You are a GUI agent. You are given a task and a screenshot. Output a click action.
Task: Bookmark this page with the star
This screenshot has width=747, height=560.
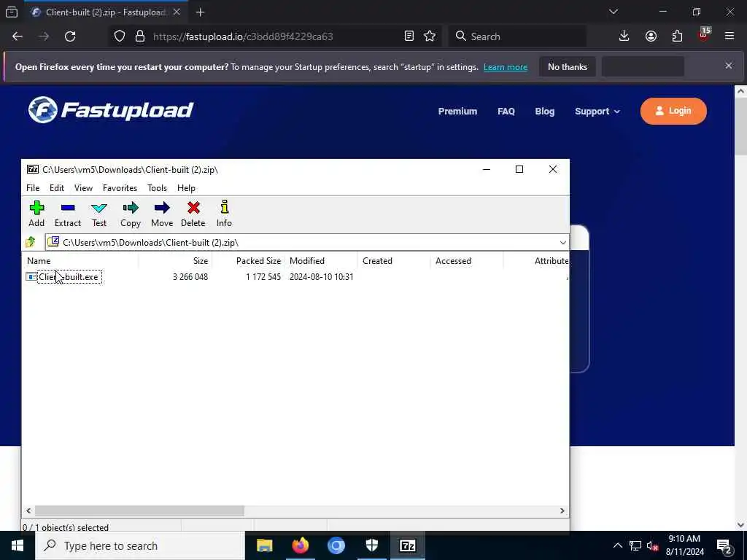(430, 36)
